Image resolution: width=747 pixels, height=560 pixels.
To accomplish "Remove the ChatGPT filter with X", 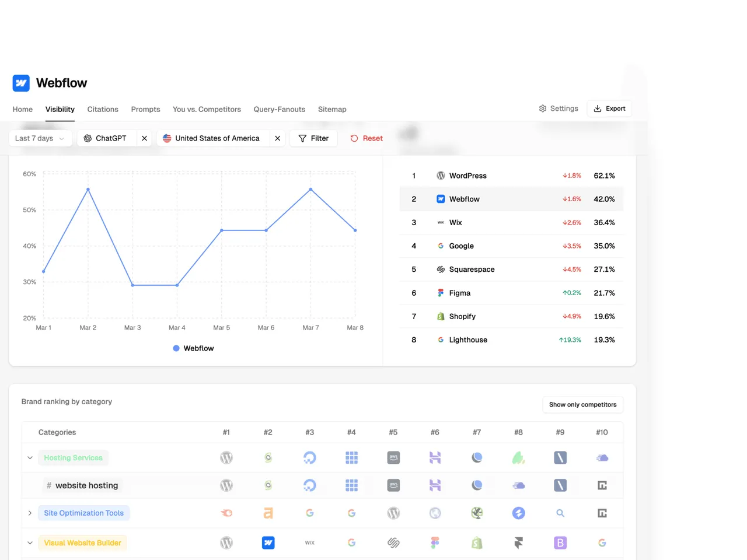I will coord(144,138).
